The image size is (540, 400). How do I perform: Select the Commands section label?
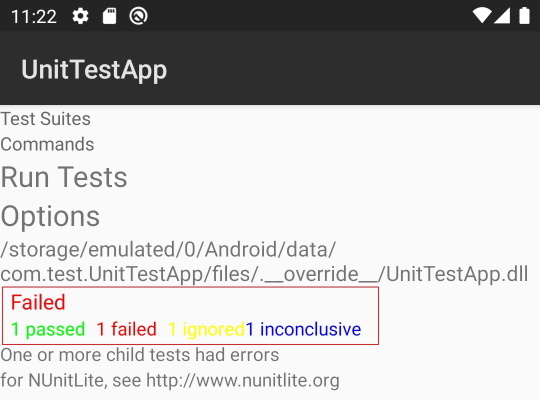[x=47, y=144]
